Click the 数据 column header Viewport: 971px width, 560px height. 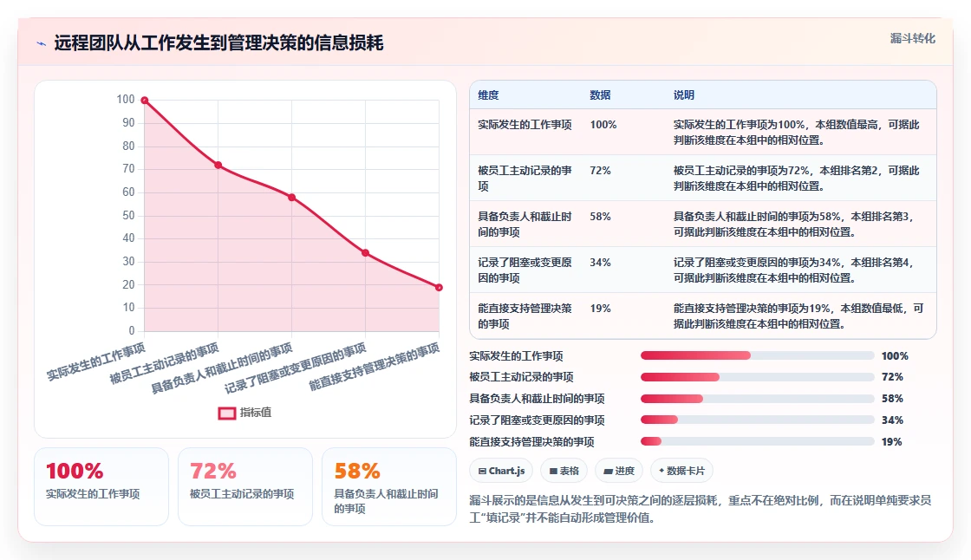(x=600, y=94)
